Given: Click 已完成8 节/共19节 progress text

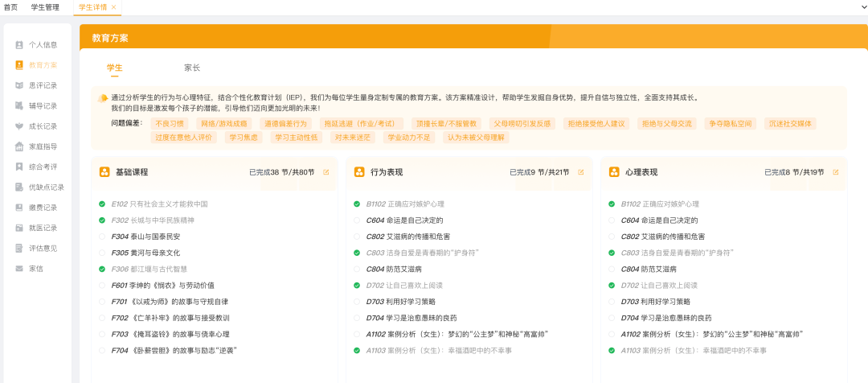Looking at the screenshot, I should point(794,172).
